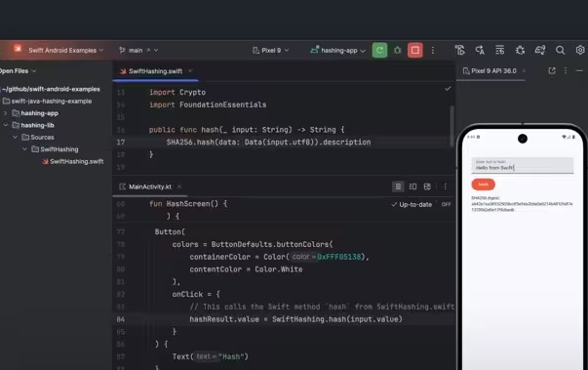The width and height of the screenshot is (588, 370).
Task: Click 'contentColor = Color.White' line
Action: [x=246, y=269]
